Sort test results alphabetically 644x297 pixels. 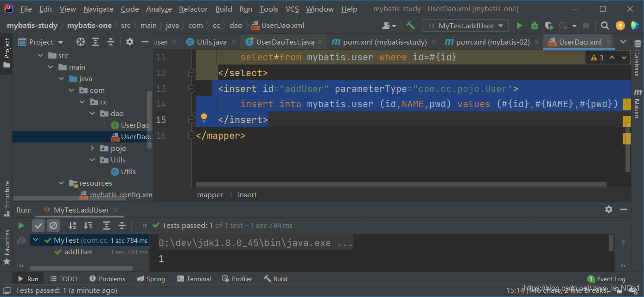tap(72, 226)
